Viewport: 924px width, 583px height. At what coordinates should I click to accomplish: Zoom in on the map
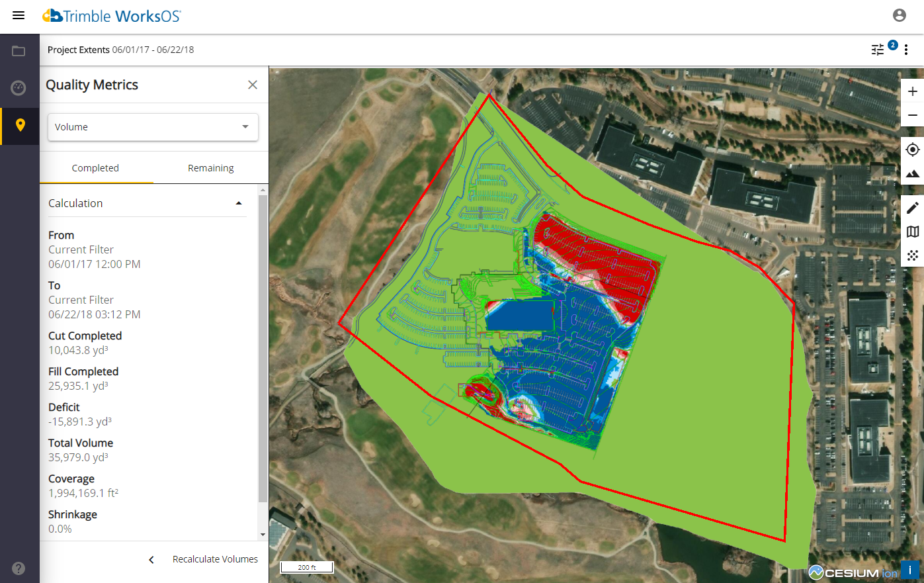click(x=913, y=91)
